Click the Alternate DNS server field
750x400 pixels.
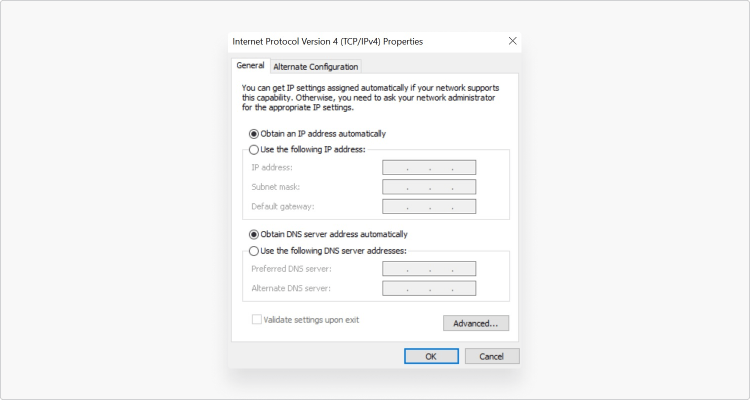coord(429,289)
